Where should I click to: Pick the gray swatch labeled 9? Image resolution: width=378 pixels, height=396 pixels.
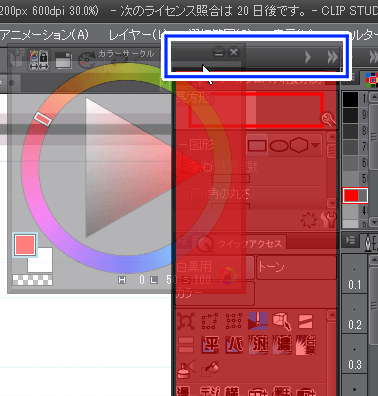pyautogui.click(x=350, y=116)
